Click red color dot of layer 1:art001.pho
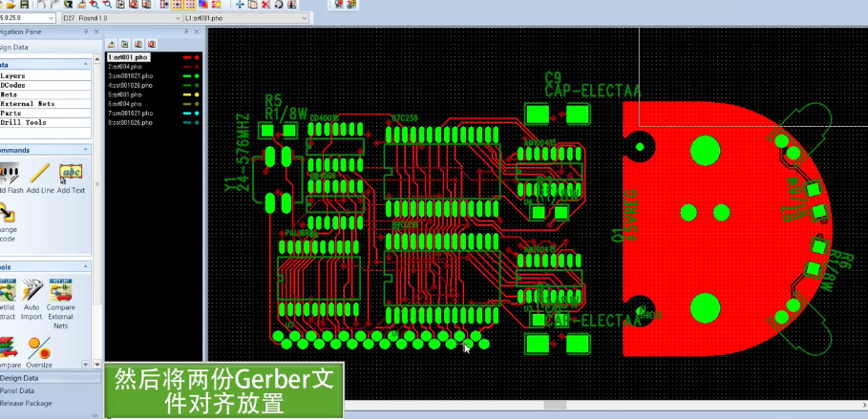 (x=197, y=57)
